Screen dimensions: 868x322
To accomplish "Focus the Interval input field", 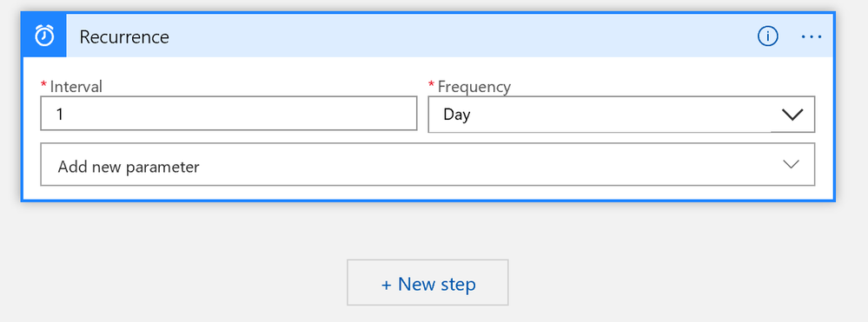I will (229, 114).
